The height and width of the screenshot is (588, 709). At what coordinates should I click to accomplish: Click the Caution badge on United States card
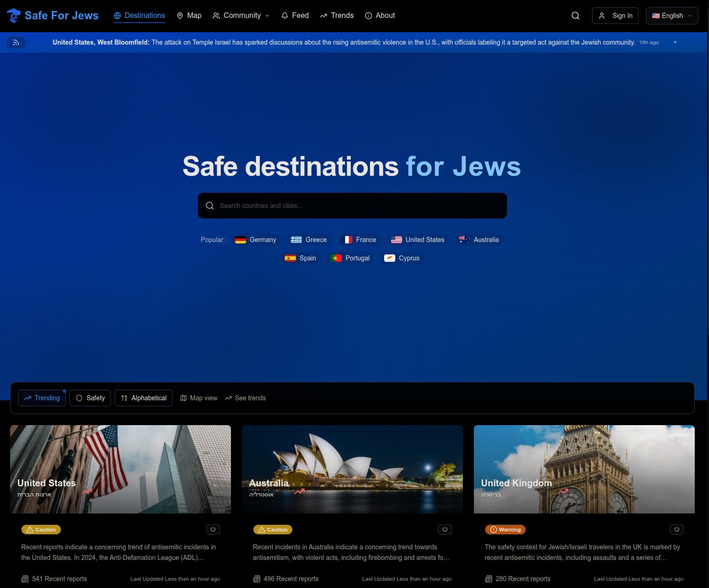[x=41, y=530]
